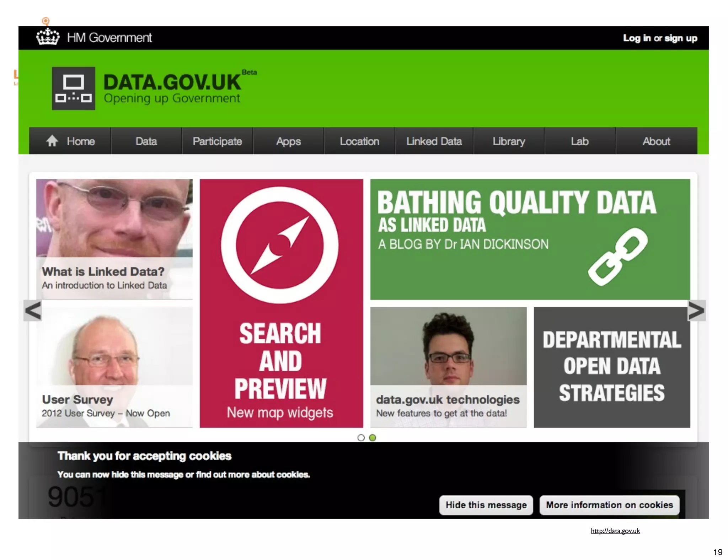Click 'A BLOG BY Dr IAN DICKINSON' text
Screen dimensions: 728x560
click(463, 244)
